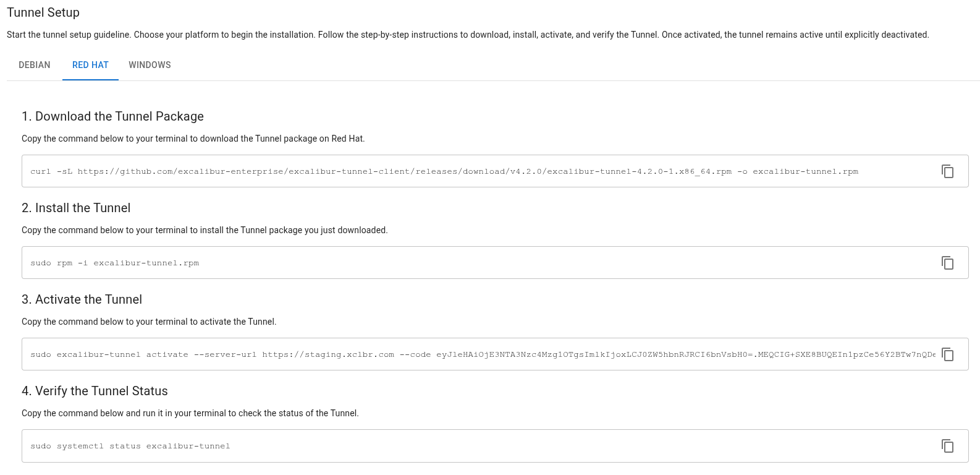Image resolution: width=980 pixels, height=475 pixels.
Task: Click the excalibur-tunnel activate command text
Action: (x=482, y=354)
